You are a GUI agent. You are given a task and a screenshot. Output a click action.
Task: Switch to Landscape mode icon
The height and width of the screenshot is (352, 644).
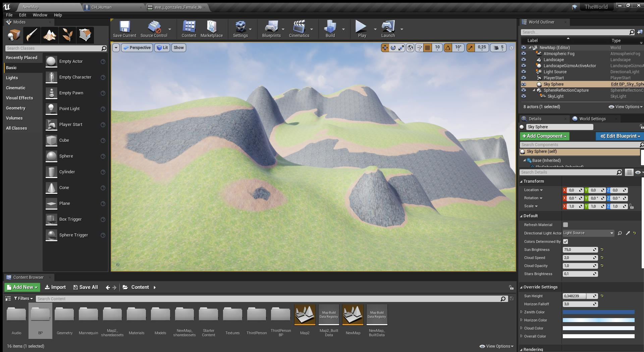pos(50,35)
